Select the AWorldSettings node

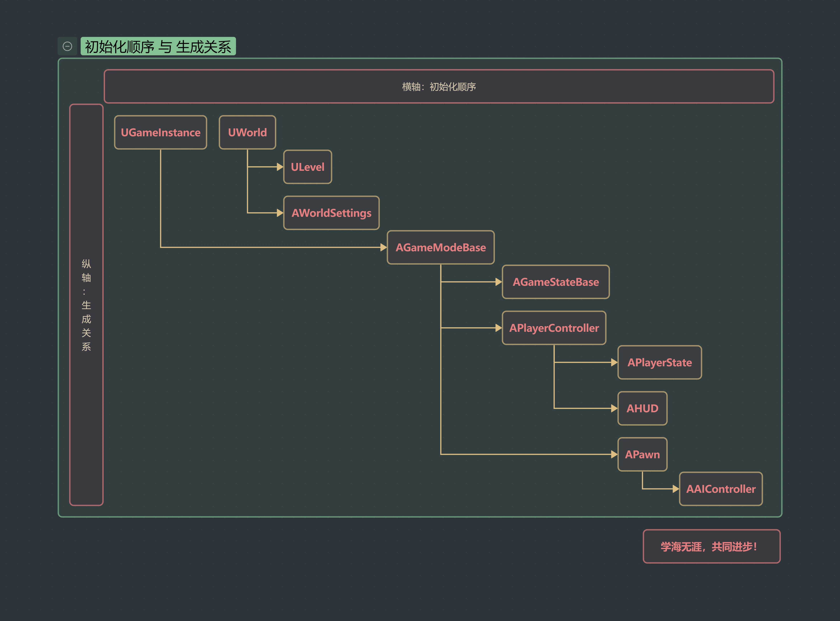point(331,213)
